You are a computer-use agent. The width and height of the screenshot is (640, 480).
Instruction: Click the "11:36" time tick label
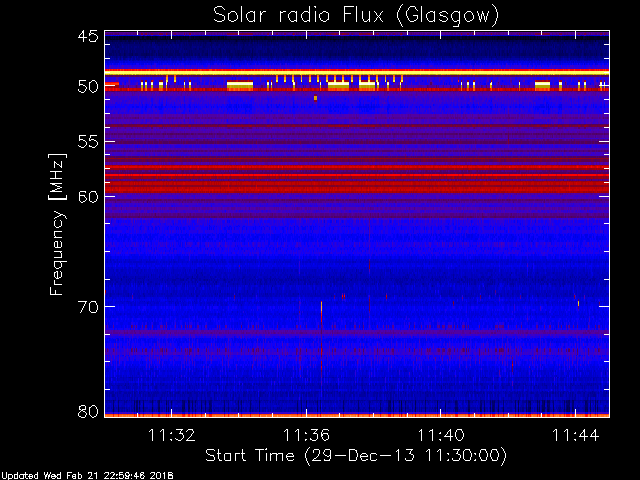click(x=306, y=435)
